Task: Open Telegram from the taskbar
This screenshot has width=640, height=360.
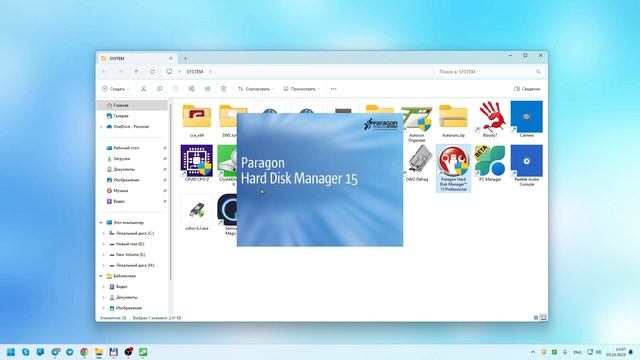Action: click(x=70, y=352)
